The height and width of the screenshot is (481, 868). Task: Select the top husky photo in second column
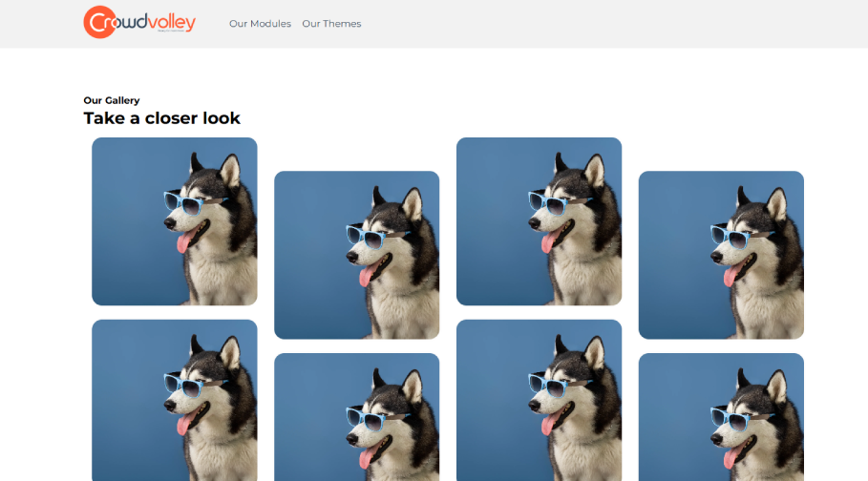356,255
